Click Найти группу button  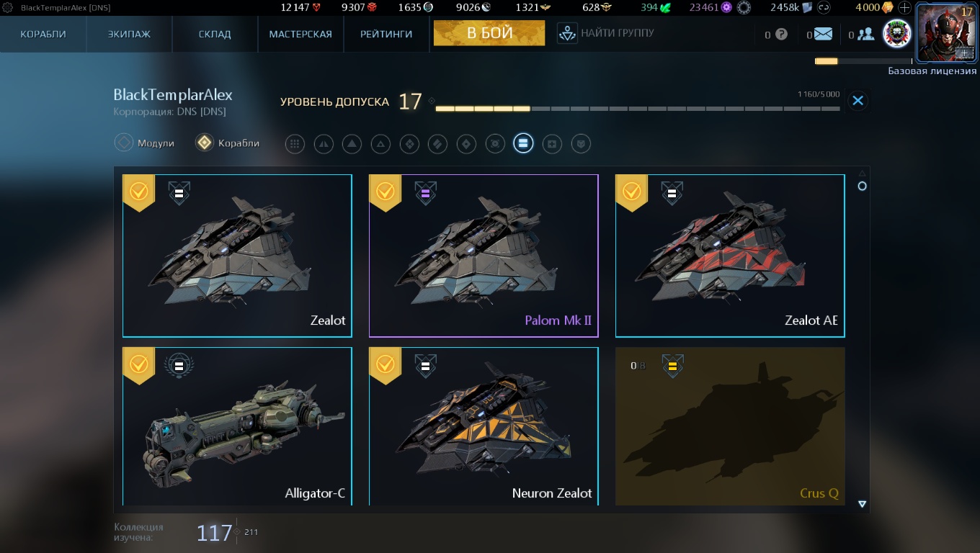coord(606,33)
